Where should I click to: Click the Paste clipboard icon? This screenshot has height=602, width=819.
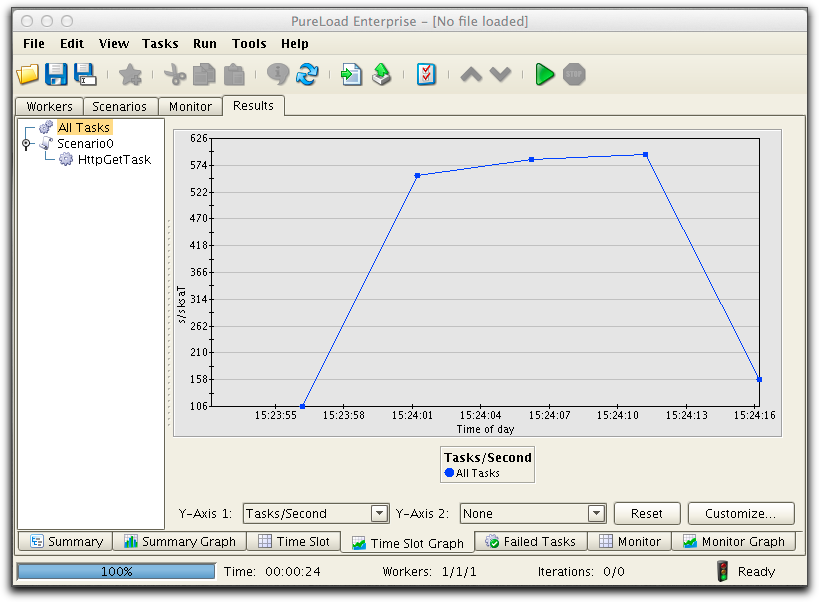pos(234,74)
